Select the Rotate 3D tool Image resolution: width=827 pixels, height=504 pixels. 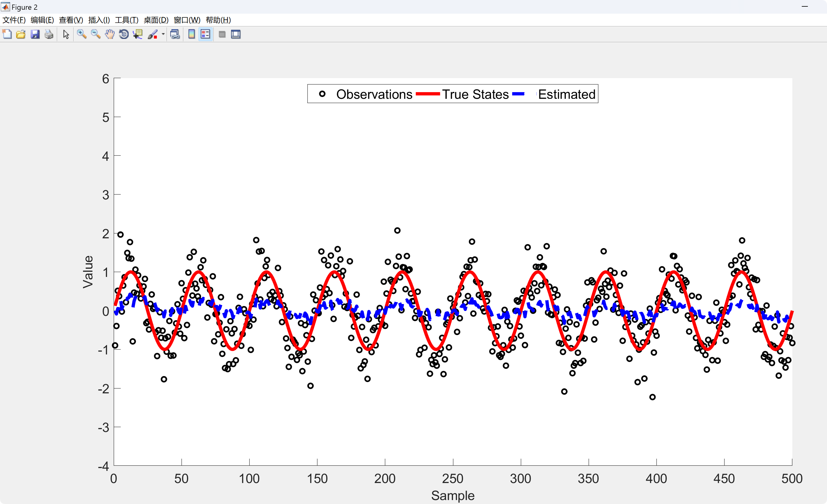pos(124,34)
